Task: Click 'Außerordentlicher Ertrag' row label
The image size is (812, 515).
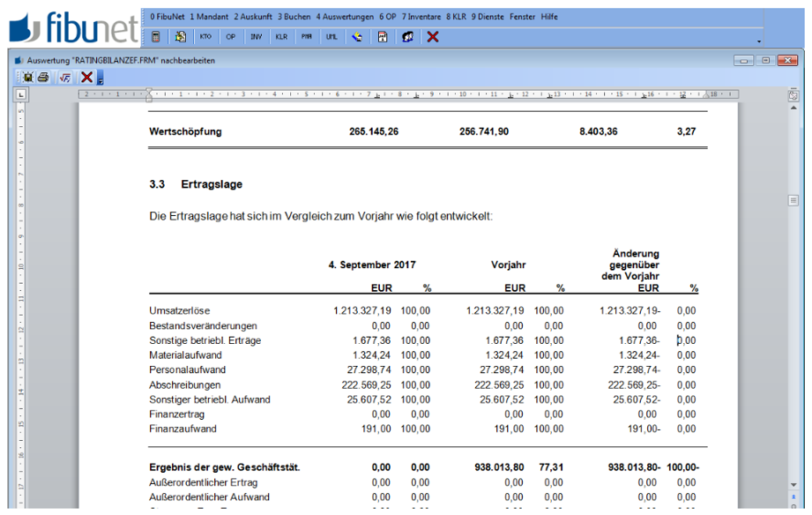Action: click(204, 482)
